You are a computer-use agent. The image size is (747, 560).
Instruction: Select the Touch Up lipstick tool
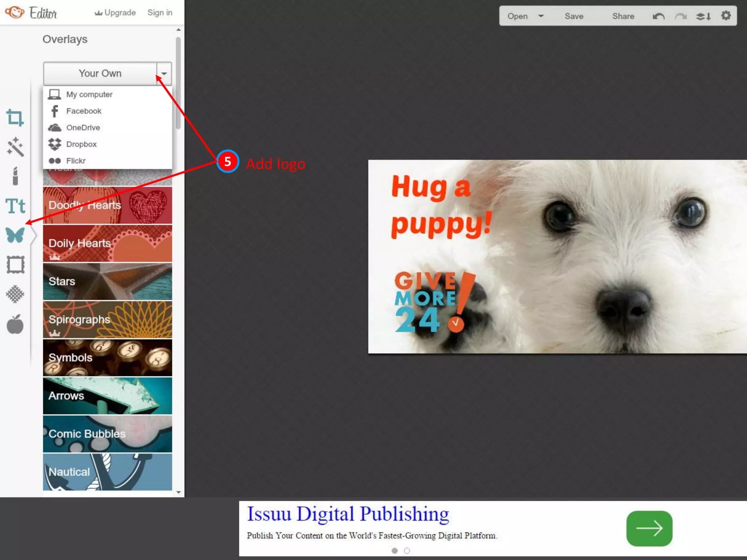coord(15,176)
